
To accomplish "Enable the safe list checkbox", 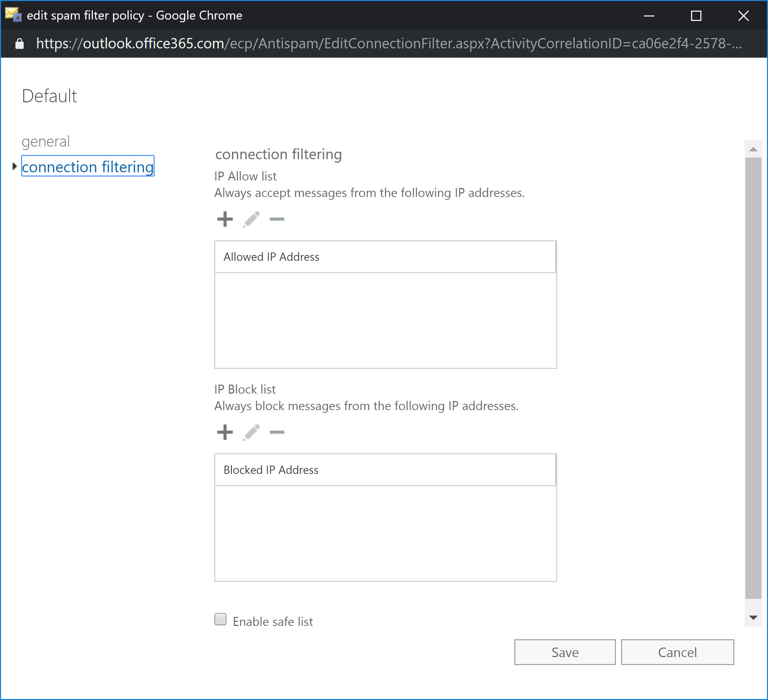I will [220, 620].
